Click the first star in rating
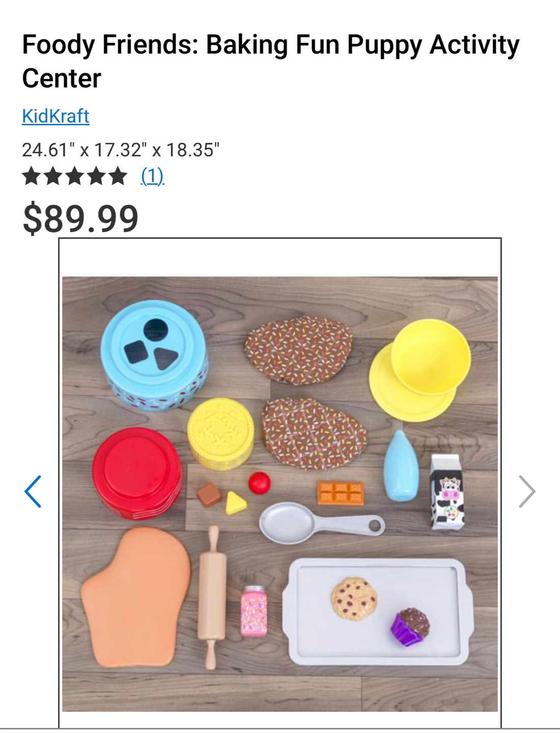The height and width of the screenshot is (733, 560). click(32, 176)
